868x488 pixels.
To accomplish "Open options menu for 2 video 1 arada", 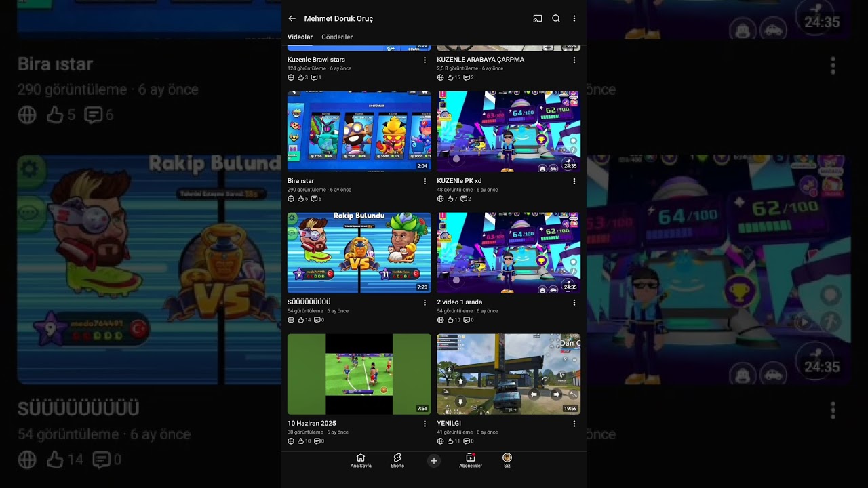I will click(x=574, y=302).
